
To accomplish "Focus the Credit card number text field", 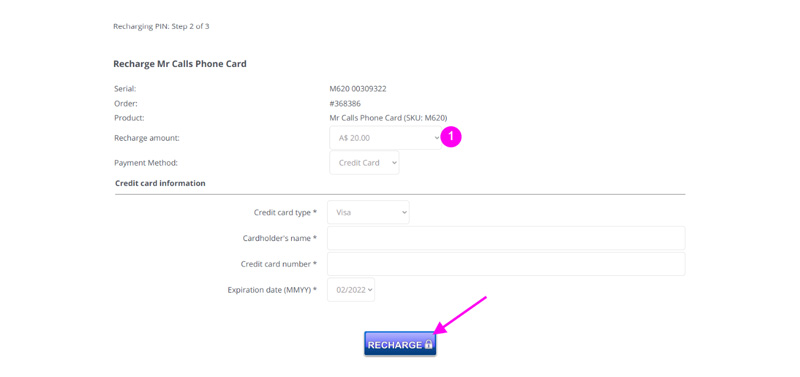I will click(x=506, y=264).
